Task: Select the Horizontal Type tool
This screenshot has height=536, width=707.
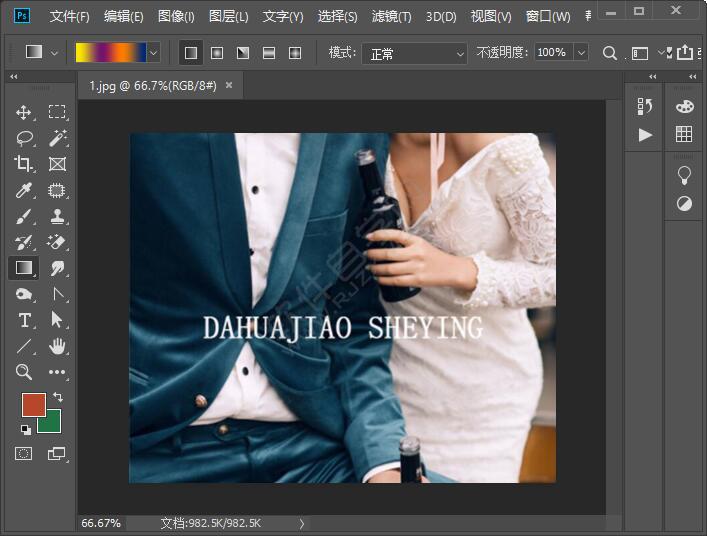Action: [24, 320]
